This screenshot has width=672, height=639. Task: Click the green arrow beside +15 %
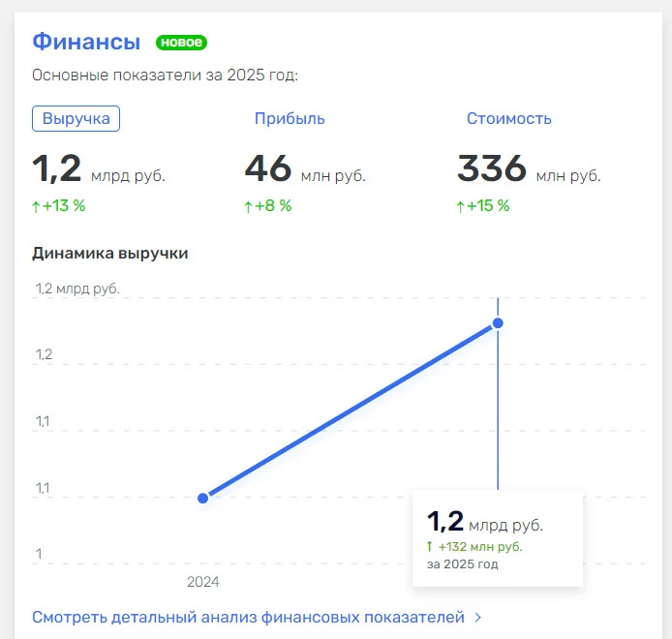pos(461,205)
